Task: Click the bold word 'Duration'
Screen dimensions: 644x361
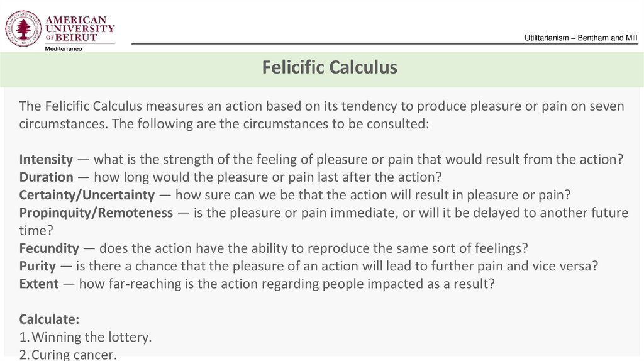Action: click(46, 177)
